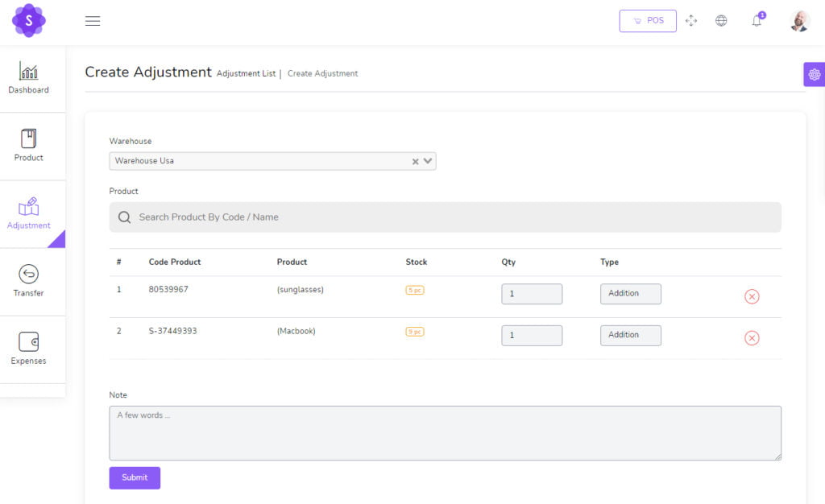Submit the adjustment form
The image size is (825, 504).
tap(135, 477)
